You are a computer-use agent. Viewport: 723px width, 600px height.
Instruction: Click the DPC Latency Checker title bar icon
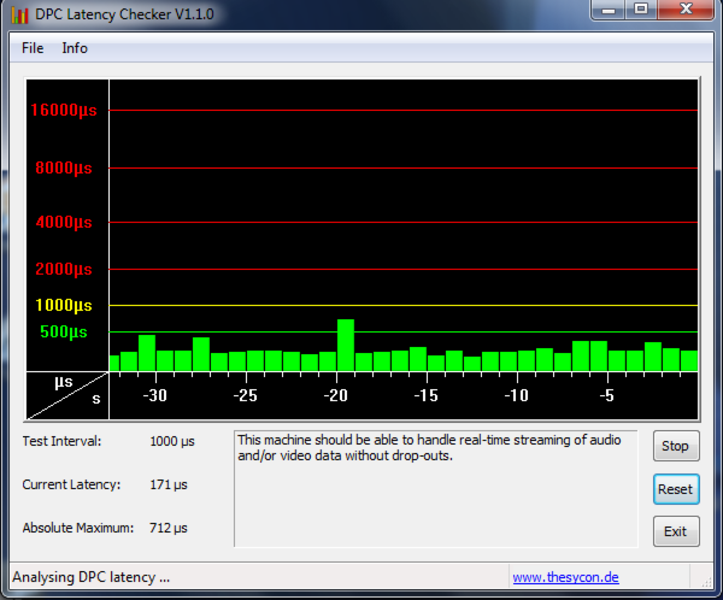(20, 14)
